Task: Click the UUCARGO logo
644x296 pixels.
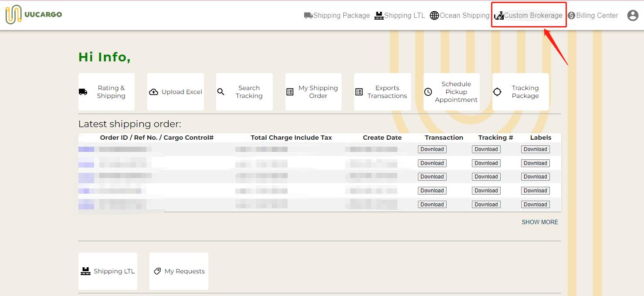Action: 34,15
